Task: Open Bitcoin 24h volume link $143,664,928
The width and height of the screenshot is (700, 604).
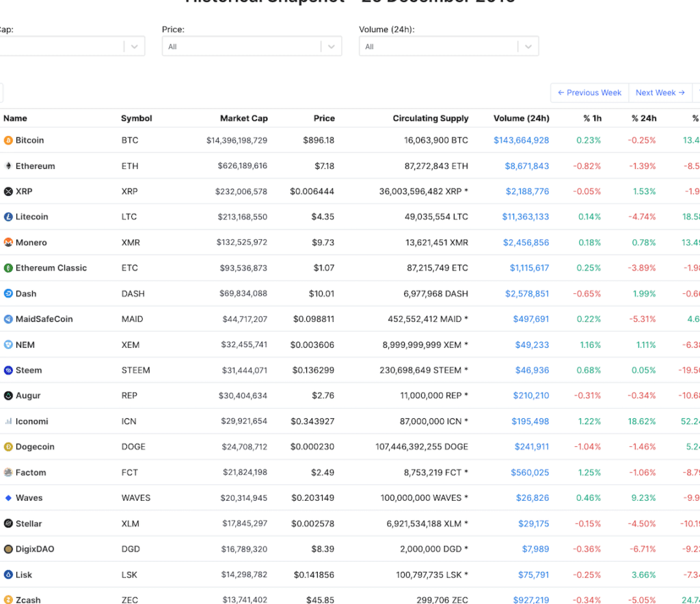Action: (x=521, y=140)
